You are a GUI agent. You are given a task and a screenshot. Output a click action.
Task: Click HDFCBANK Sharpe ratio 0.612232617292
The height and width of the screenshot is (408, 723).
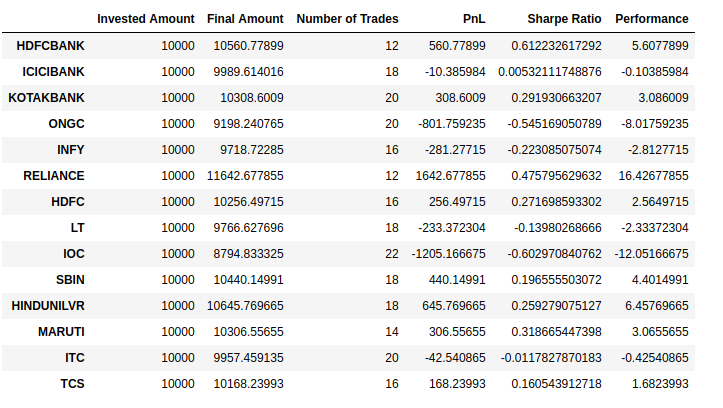(x=556, y=46)
